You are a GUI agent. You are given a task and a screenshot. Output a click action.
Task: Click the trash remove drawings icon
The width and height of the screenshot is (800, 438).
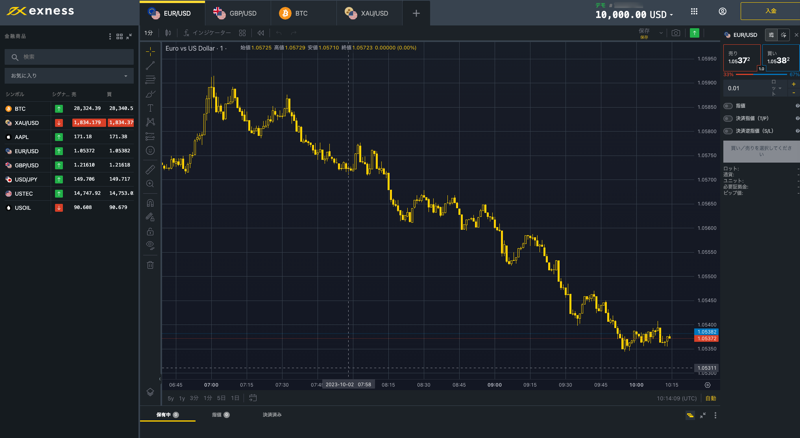150,265
